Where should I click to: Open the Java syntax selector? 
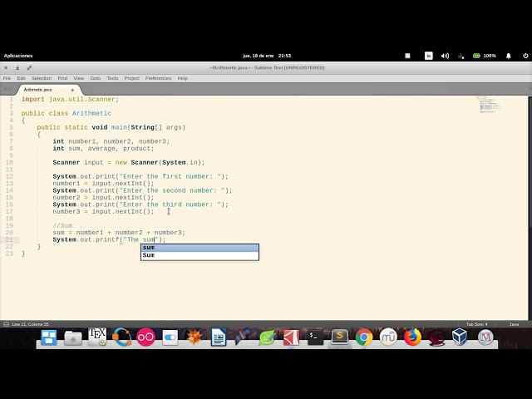[x=514, y=324]
